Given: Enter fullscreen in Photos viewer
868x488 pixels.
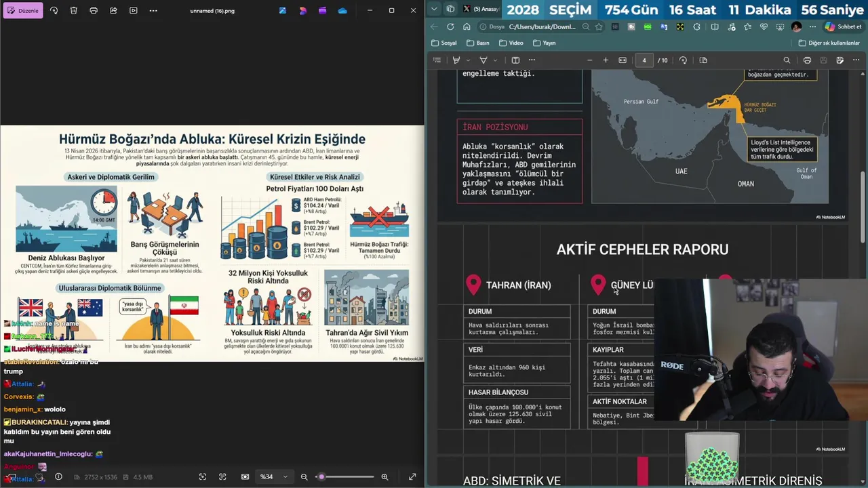Looking at the screenshot, I should [x=412, y=476].
